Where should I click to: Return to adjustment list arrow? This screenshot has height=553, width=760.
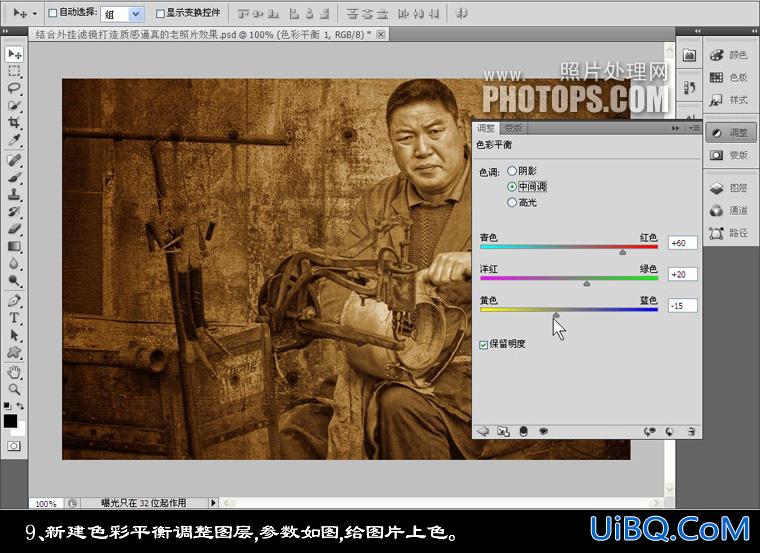pos(483,431)
